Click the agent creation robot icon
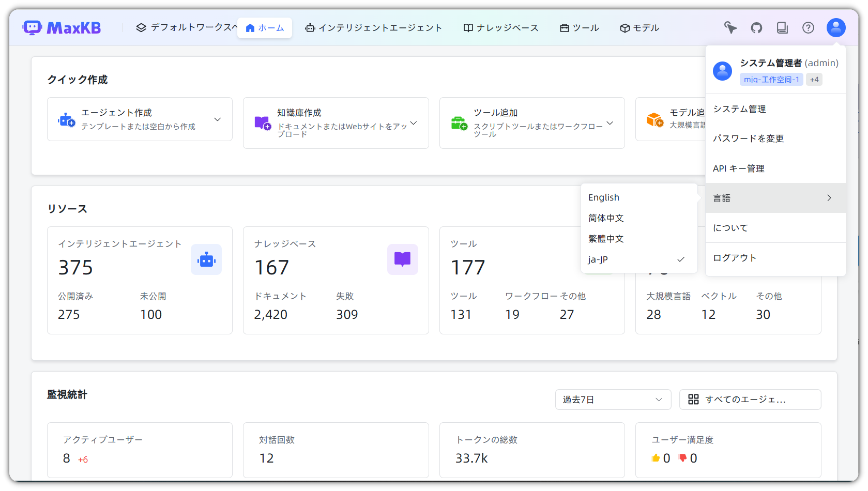 coord(66,120)
